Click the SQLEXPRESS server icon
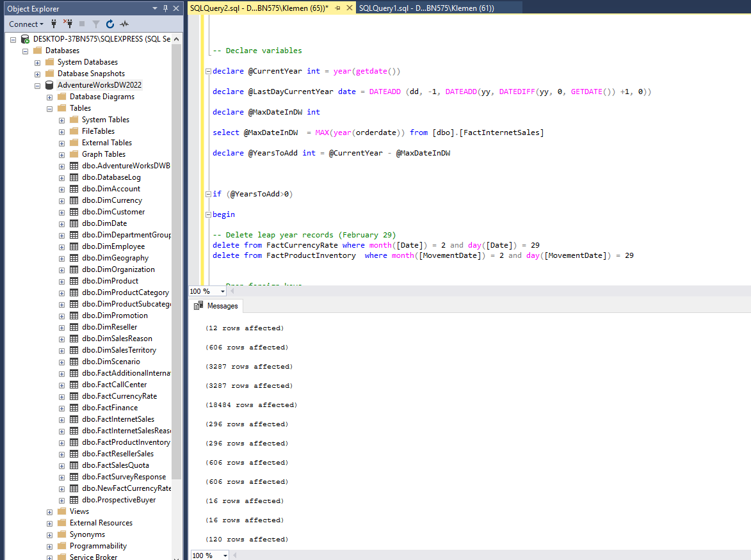 pyautogui.click(x=25, y=39)
